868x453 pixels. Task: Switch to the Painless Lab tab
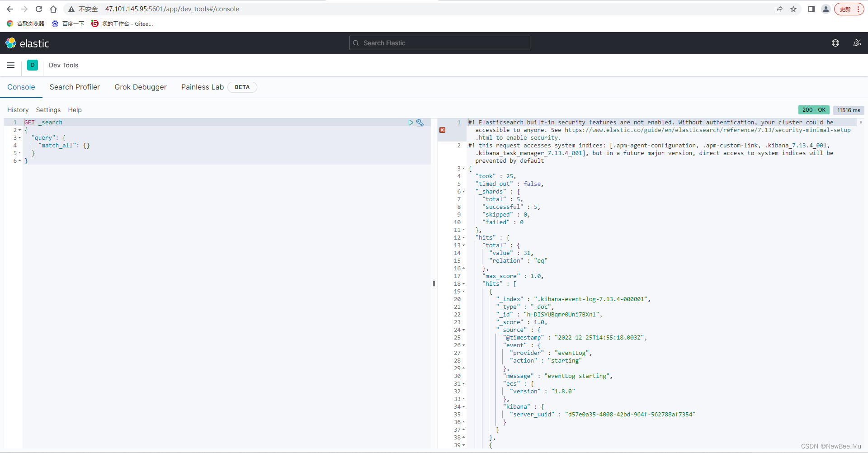coord(203,87)
